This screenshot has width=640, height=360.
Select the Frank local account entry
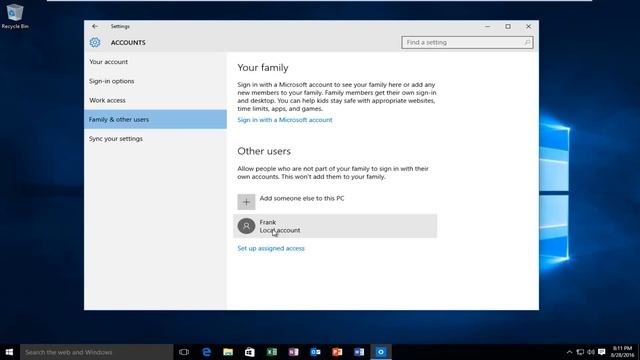click(335, 226)
